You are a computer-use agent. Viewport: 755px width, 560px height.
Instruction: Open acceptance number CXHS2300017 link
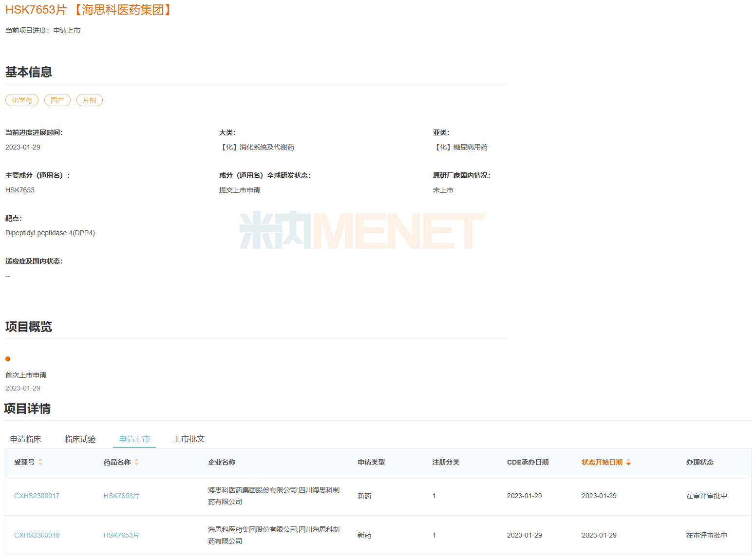[x=37, y=496]
